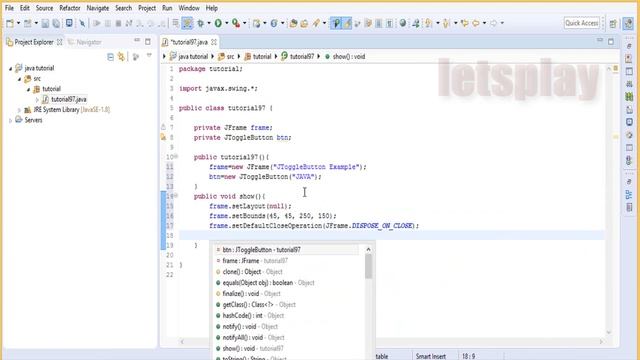Collapse the tutorial package node
Image resolution: width=640 pixels, height=360 pixels.
(28, 89)
